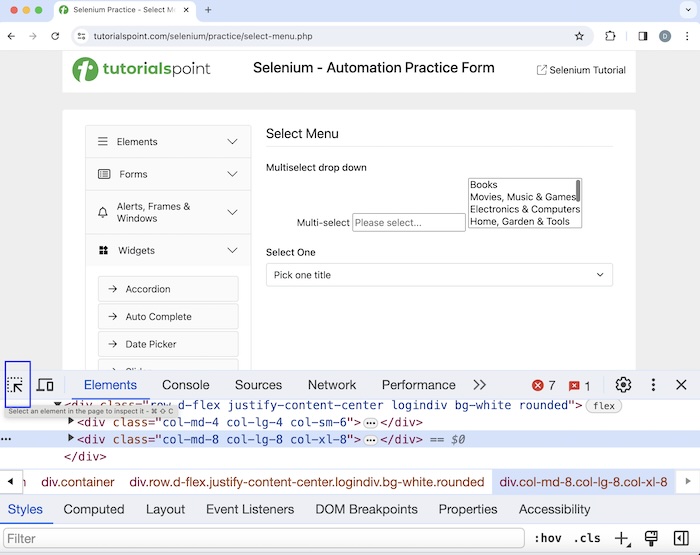Viewport: 700px width, 555px height.
Task: Open the browser Extensions puzzle icon
Action: [610, 36]
